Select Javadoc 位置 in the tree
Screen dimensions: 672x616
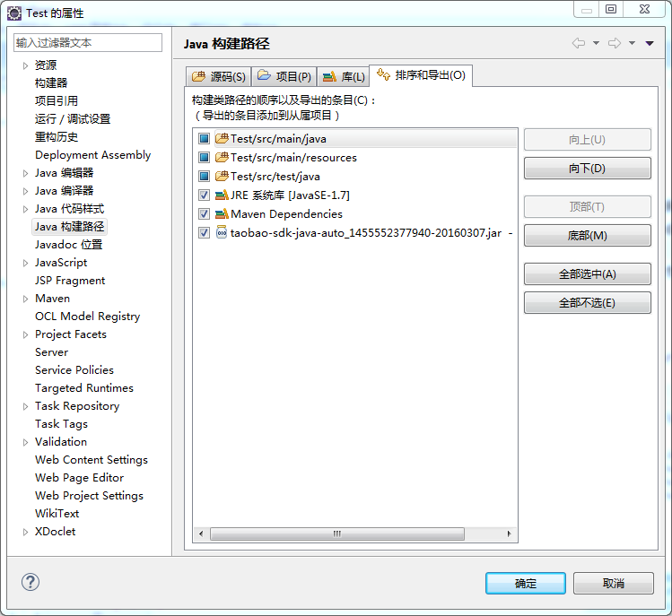[68, 245]
